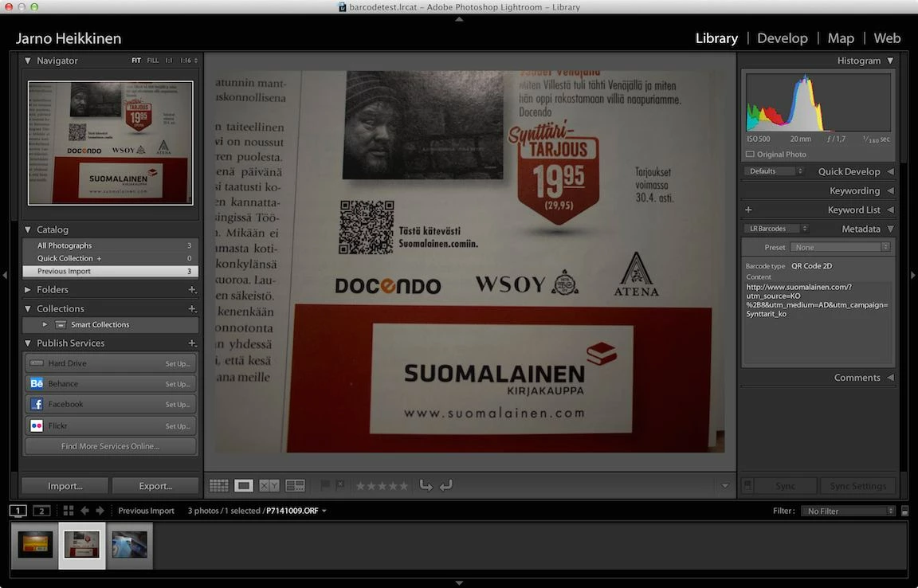The height and width of the screenshot is (588, 918).
Task: Switch to Map module
Action: 841,38
